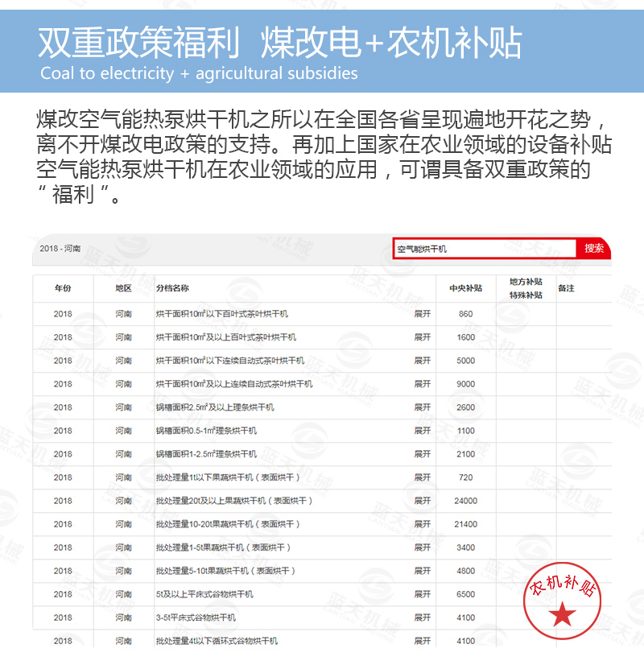Click the red 搜索 search button
Image resolution: width=644 pixels, height=665 pixels.
tap(594, 249)
